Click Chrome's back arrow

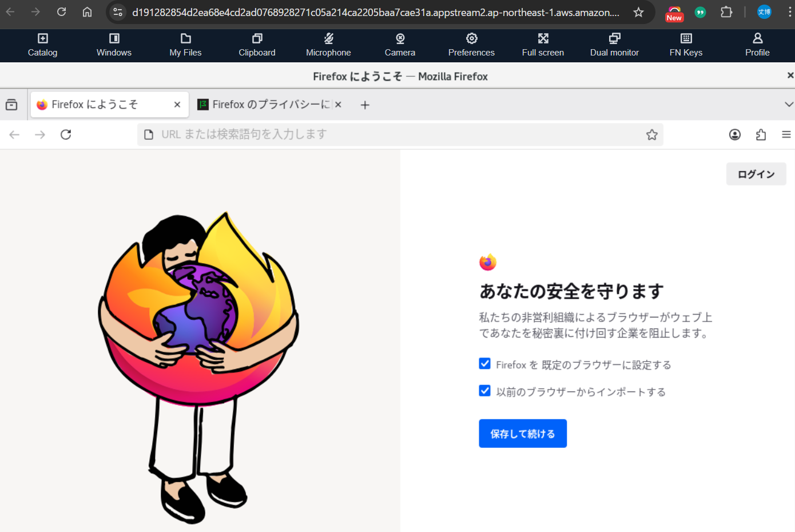click(10, 12)
